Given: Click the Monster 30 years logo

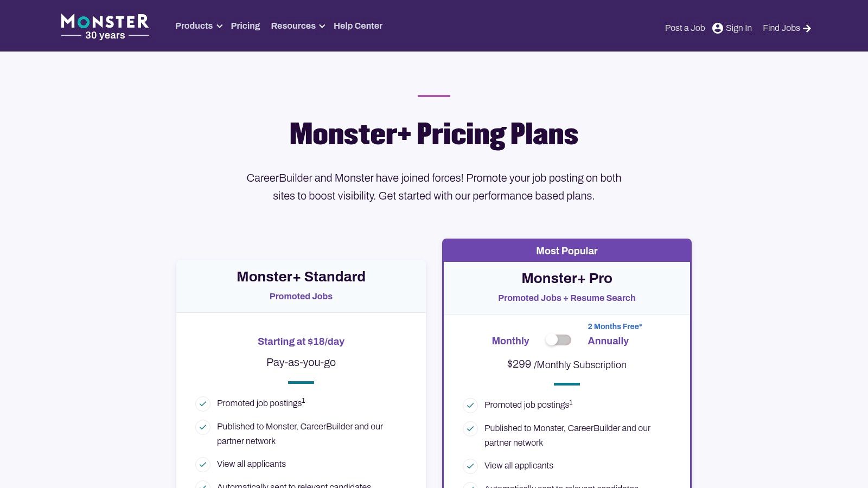Looking at the screenshot, I should pyautogui.click(x=104, y=24).
